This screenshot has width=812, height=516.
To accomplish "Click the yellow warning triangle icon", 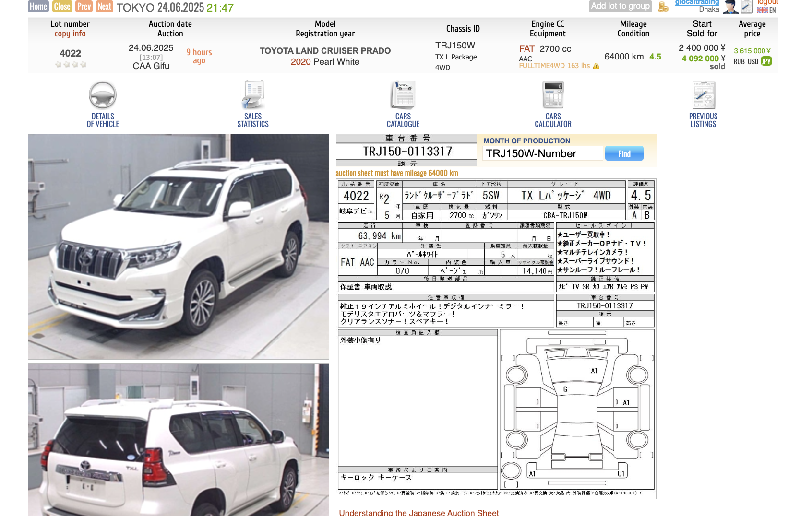I will [597, 66].
